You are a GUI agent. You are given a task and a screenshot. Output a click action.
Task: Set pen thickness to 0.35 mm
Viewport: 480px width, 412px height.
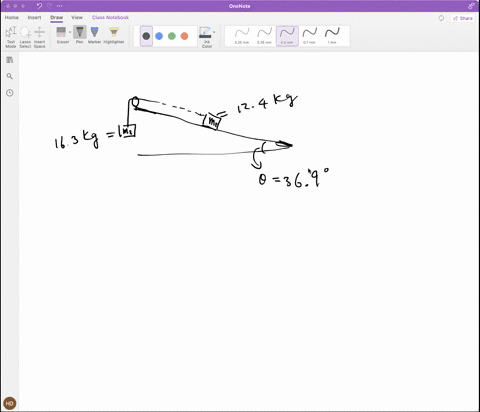point(265,36)
